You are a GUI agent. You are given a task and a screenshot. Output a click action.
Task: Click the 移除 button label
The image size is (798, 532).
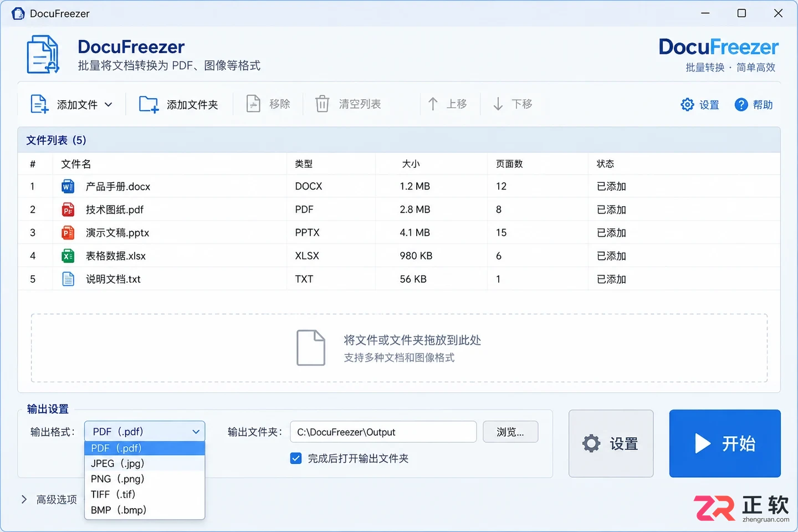(x=280, y=104)
